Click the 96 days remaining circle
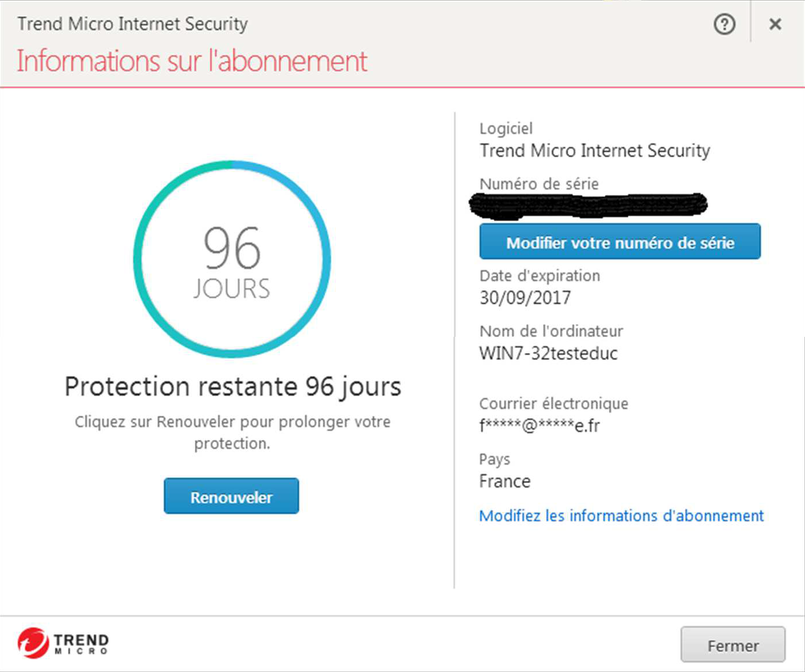The width and height of the screenshot is (805, 672). 232,259
